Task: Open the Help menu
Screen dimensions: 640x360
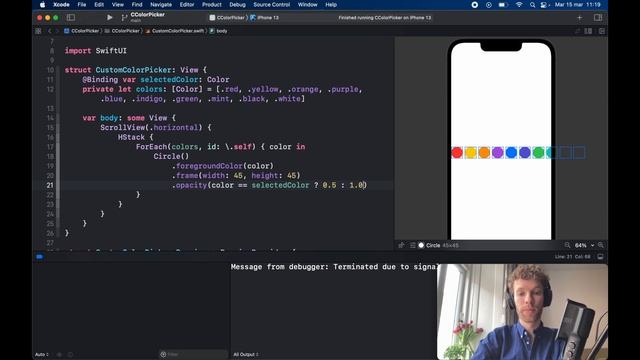Action: click(331, 5)
